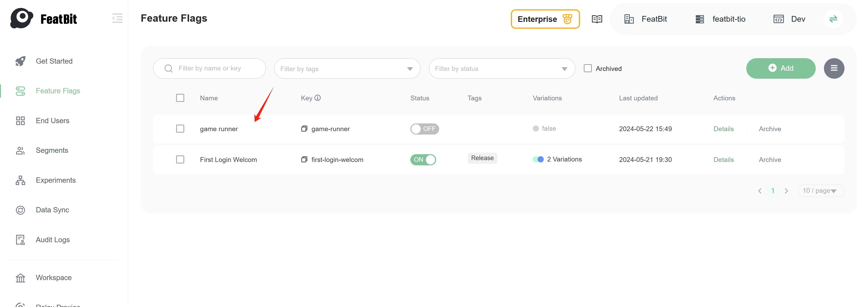Check the Archived checkbox
The height and width of the screenshot is (307, 868).
(x=588, y=68)
